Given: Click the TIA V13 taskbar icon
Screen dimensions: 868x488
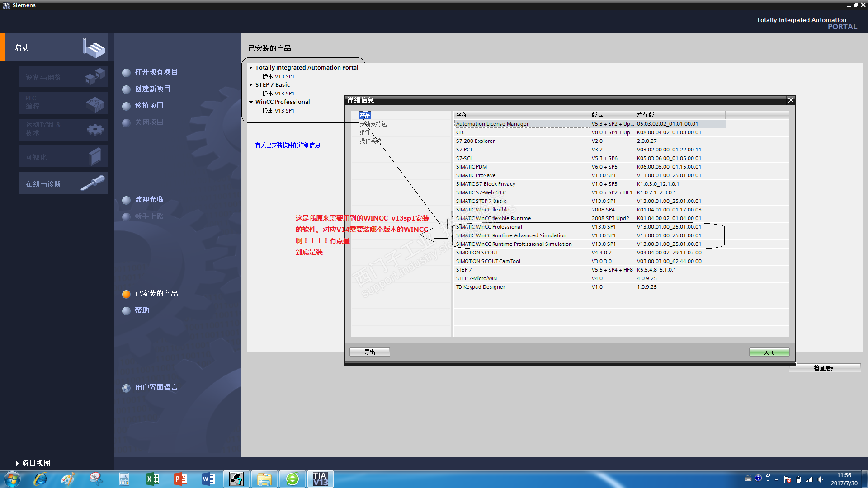Looking at the screenshot, I should tap(320, 479).
